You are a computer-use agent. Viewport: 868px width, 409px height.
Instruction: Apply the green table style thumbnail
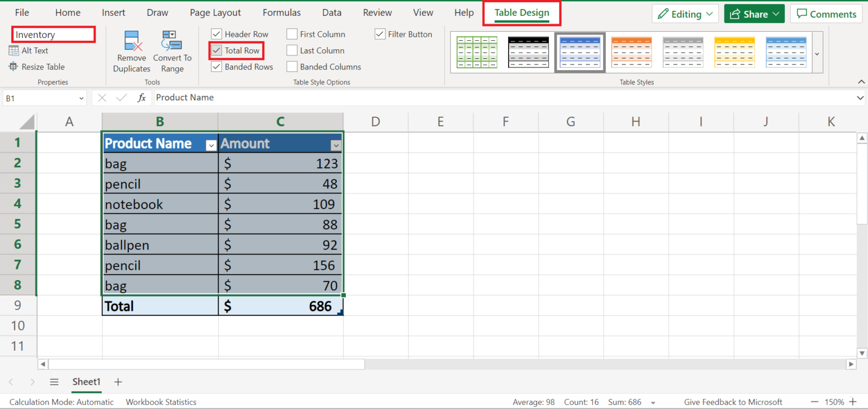[476, 51]
